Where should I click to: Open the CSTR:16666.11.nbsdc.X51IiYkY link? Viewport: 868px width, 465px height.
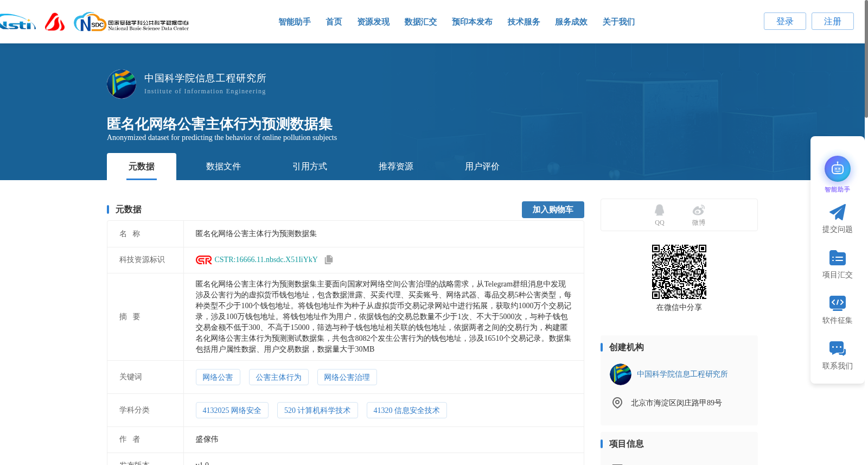266,260
